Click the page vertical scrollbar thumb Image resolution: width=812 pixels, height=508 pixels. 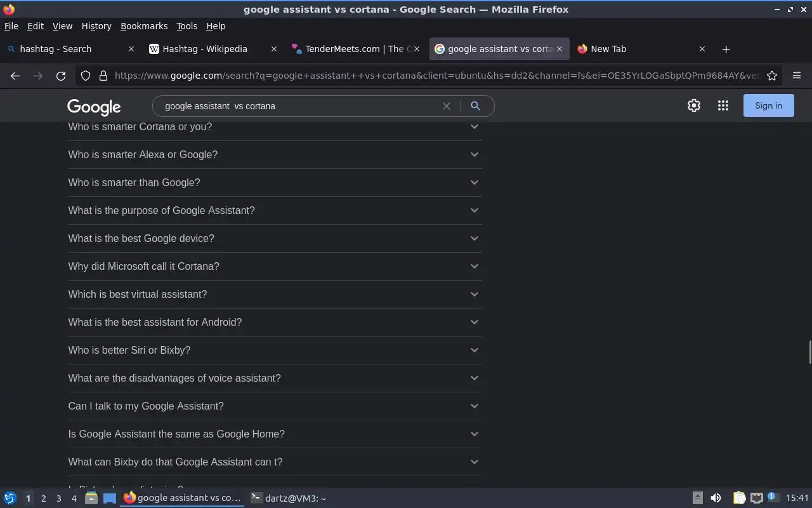tap(809, 352)
